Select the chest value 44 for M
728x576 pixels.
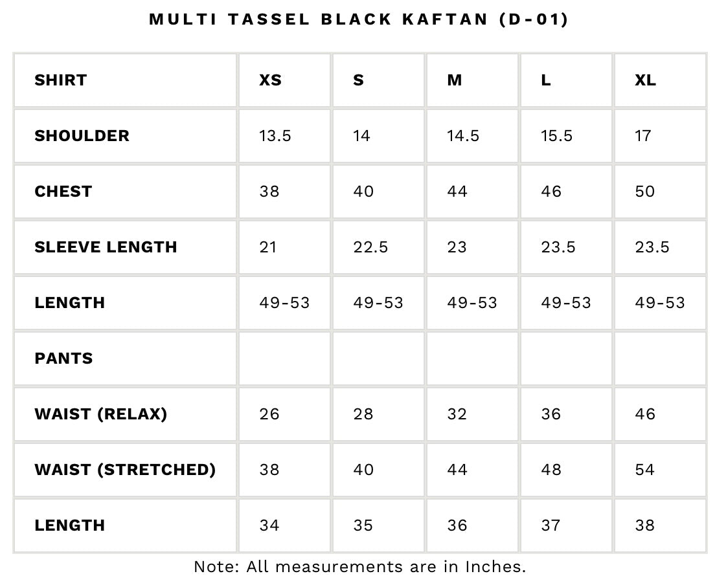pyautogui.click(x=457, y=192)
